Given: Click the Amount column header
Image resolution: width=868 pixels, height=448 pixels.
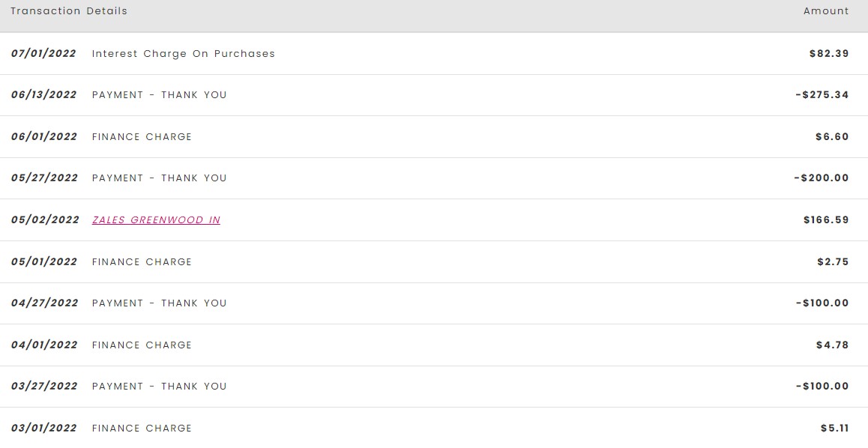Looking at the screenshot, I should [x=826, y=11].
